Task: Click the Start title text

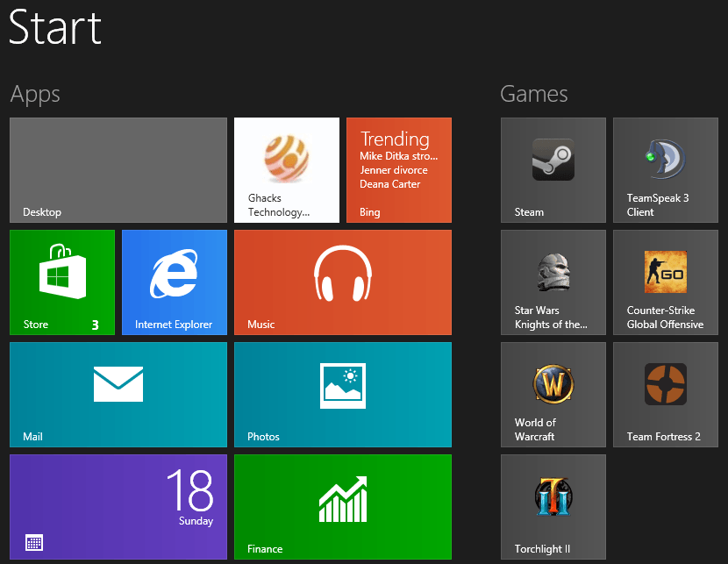Action: pyautogui.click(x=54, y=28)
